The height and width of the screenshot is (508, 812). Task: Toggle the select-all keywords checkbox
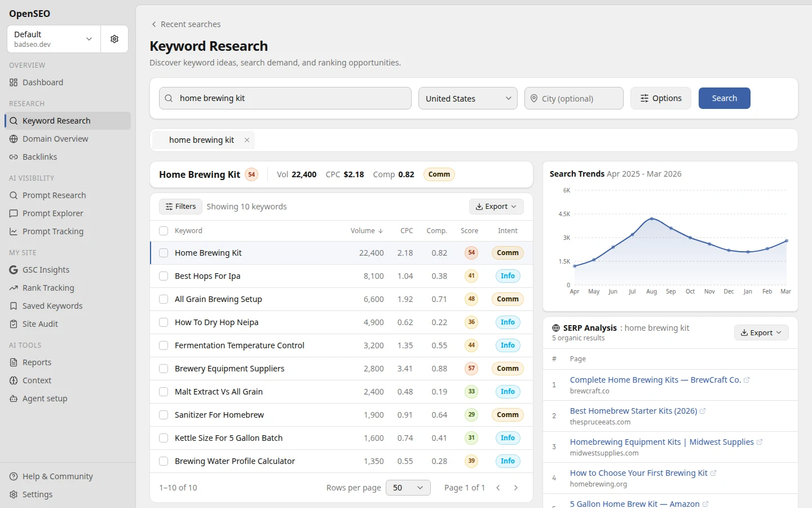pos(164,231)
